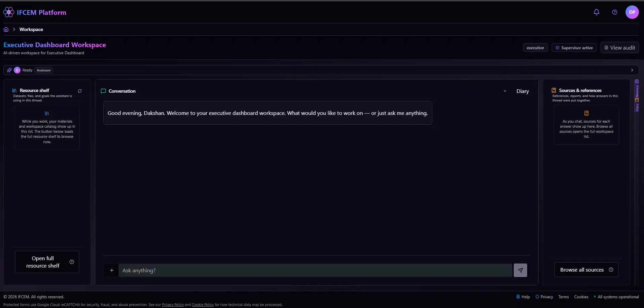
Task: Click the executive role badge
Action: tap(535, 48)
